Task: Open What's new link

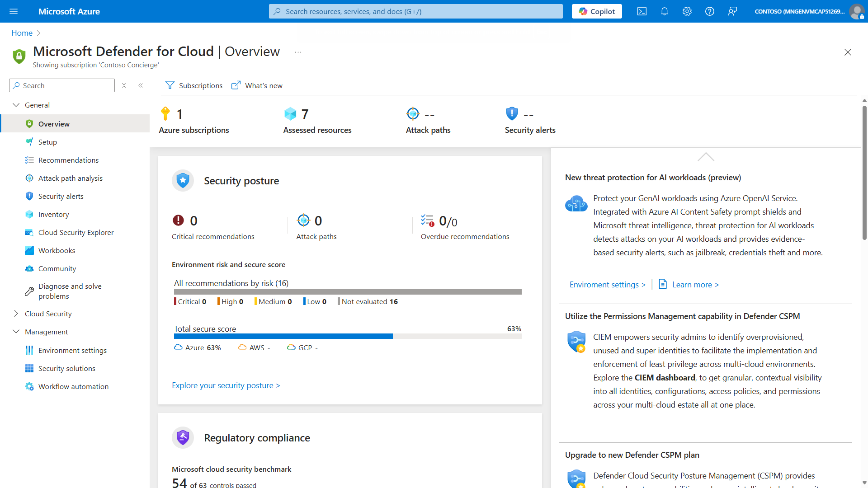Action: point(257,85)
